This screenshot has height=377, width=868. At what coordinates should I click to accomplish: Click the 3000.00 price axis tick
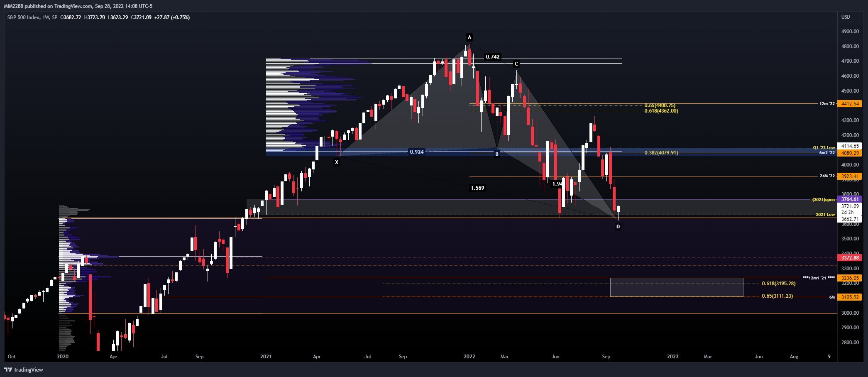850,313
